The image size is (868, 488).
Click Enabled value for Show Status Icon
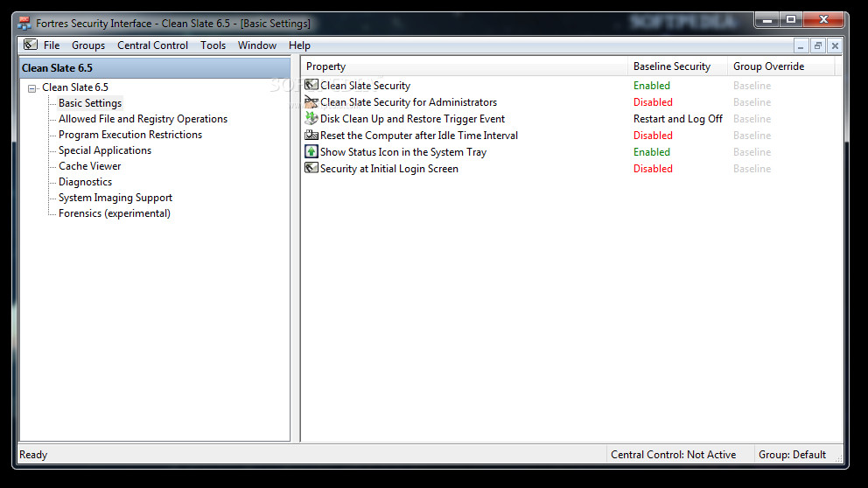(652, 152)
